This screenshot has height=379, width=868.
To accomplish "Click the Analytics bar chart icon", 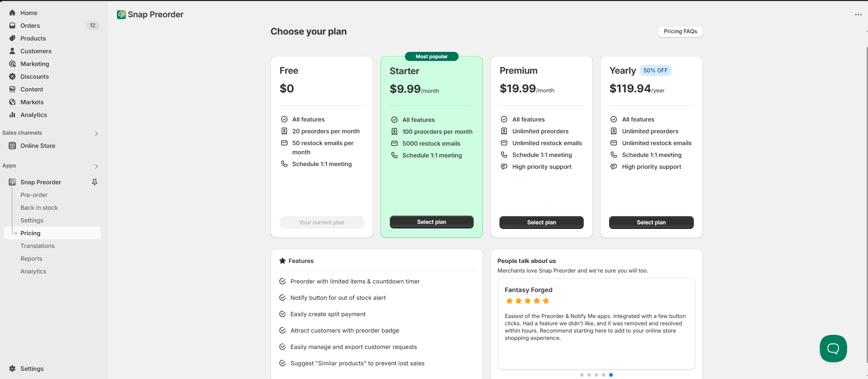I will point(12,115).
